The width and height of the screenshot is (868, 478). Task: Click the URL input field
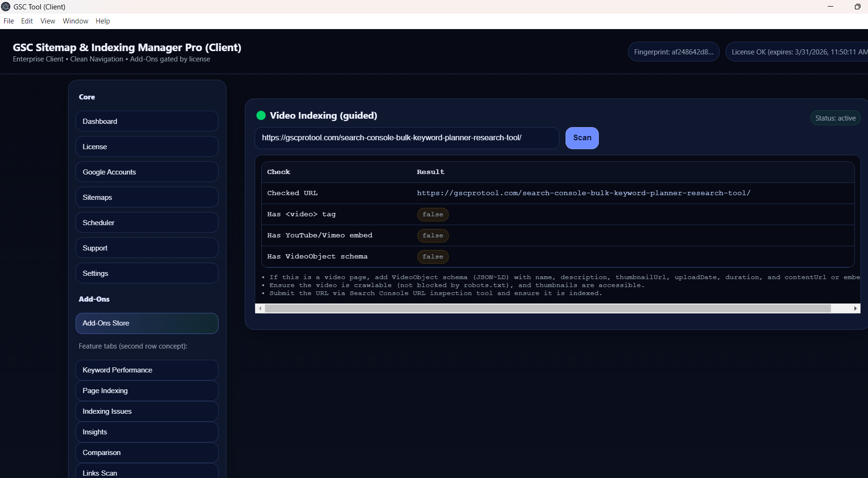[407, 138]
